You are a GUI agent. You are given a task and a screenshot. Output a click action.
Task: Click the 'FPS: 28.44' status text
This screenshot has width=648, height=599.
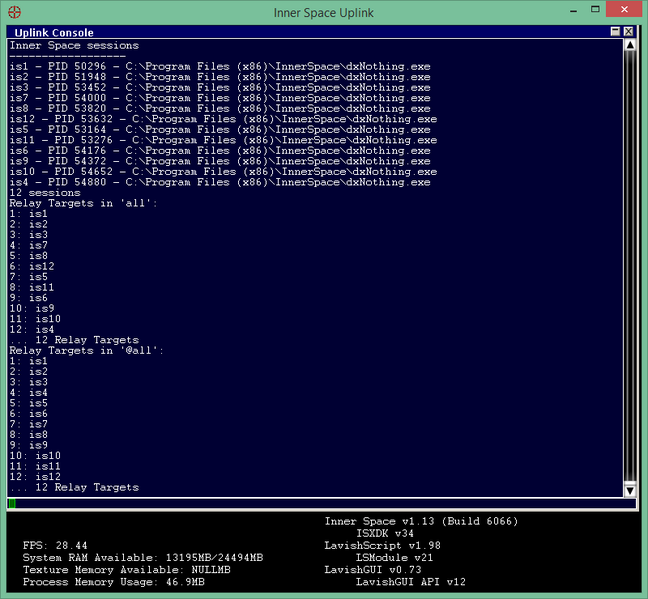55,546
